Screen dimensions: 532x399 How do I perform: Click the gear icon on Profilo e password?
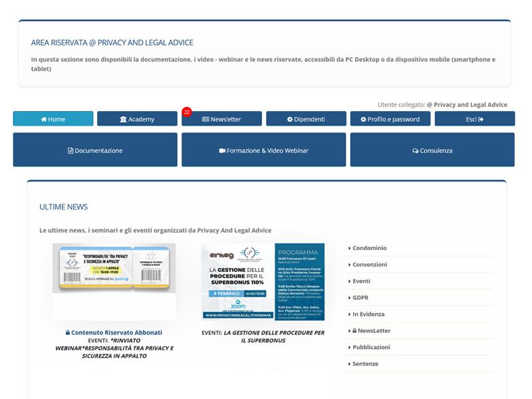[x=363, y=120]
